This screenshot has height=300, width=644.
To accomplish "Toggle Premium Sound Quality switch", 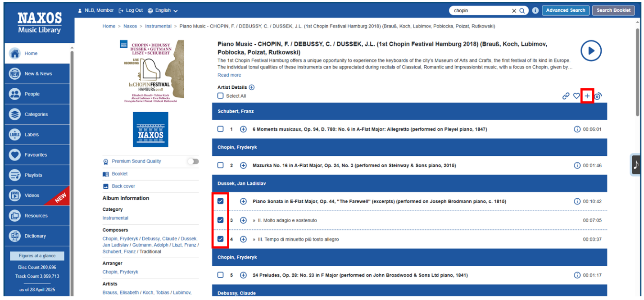I will point(193,161).
